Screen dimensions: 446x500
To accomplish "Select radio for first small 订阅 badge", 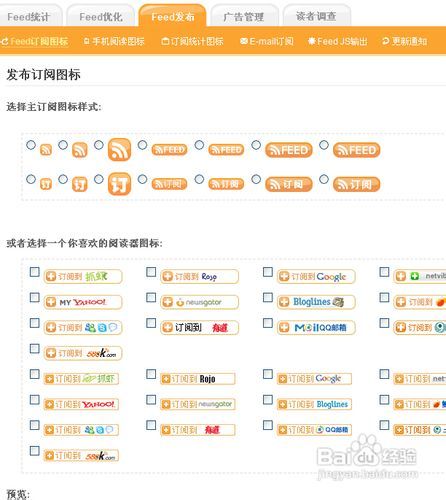I will tap(142, 179).
